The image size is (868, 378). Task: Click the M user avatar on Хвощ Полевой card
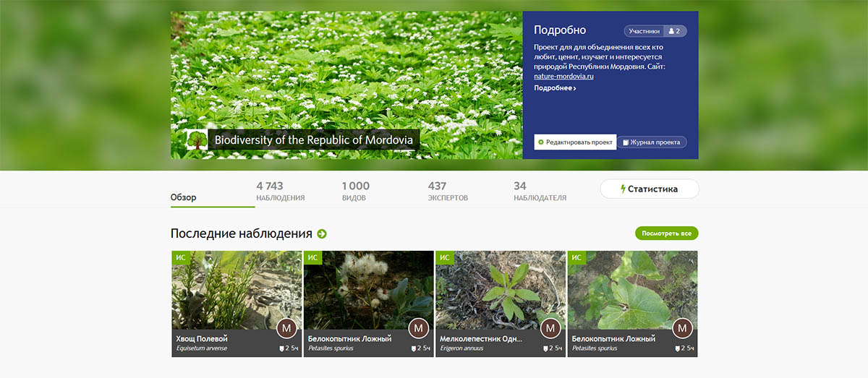click(x=286, y=329)
